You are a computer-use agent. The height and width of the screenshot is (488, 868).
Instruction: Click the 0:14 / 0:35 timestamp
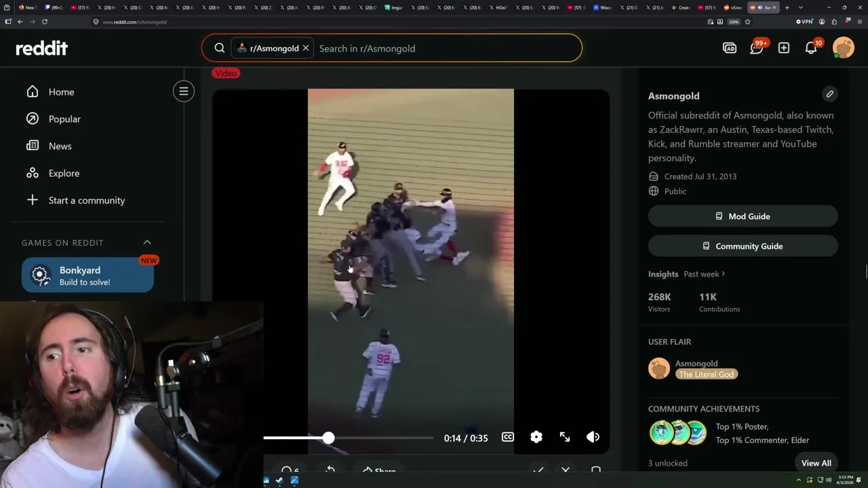pos(466,438)
